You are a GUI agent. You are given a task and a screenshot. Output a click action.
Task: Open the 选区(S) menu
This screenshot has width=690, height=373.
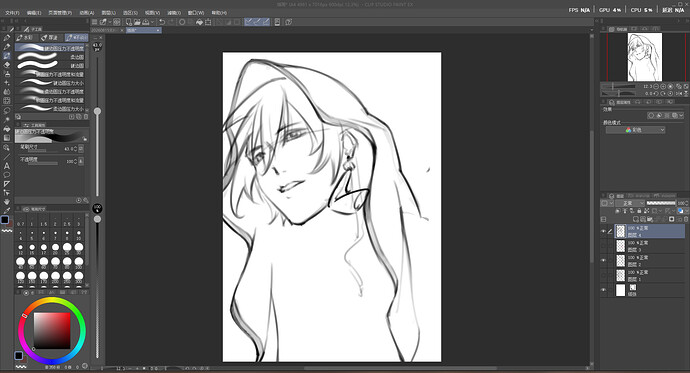click(130, 13)
